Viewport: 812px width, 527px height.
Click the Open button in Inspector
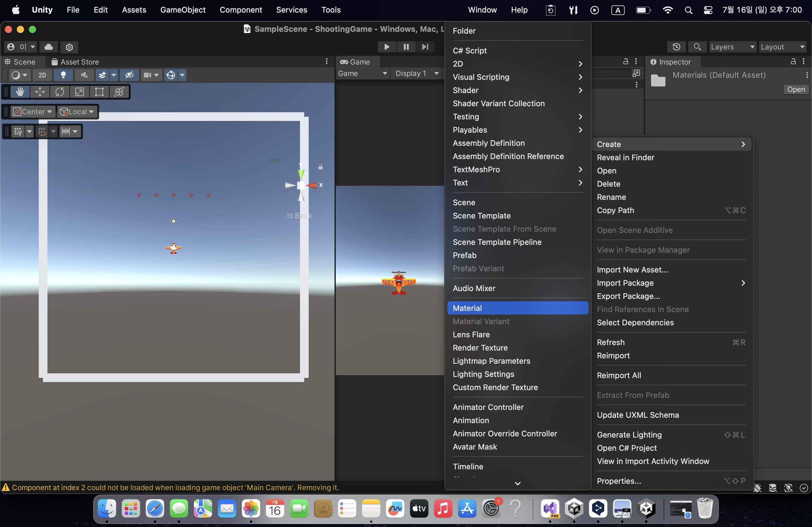coord(795,90)
